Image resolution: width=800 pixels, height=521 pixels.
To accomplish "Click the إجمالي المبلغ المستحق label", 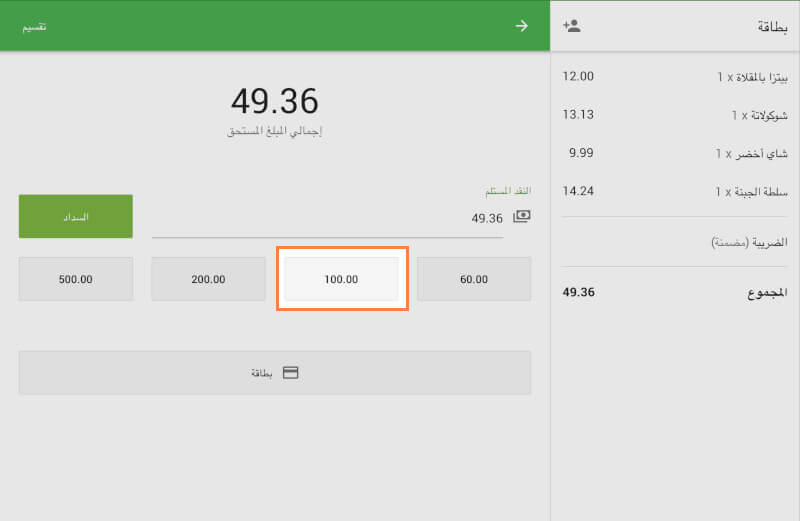I will pyautogui.click(x=274, y=131).
